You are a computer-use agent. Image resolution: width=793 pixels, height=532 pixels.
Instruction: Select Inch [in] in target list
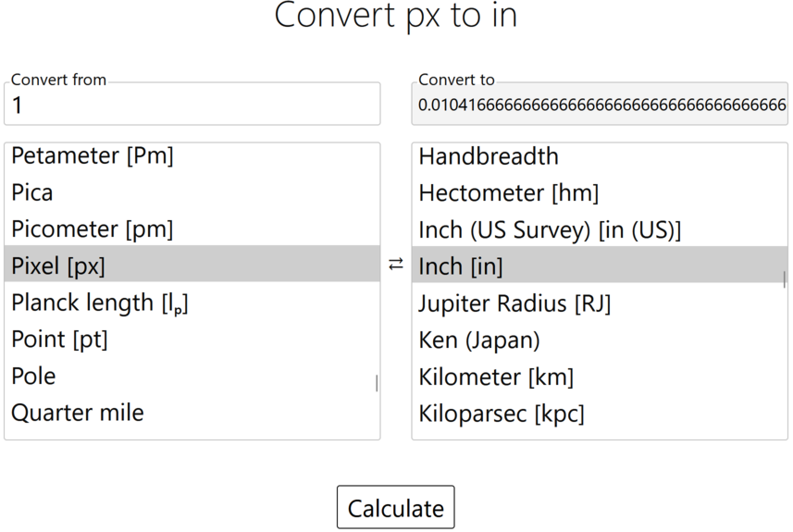point(461,266)
